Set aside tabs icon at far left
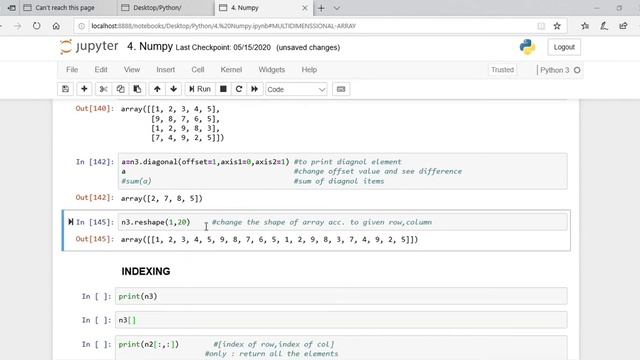Image resolution: width=640 pixels, height=360 pixels. click(11, 8)
